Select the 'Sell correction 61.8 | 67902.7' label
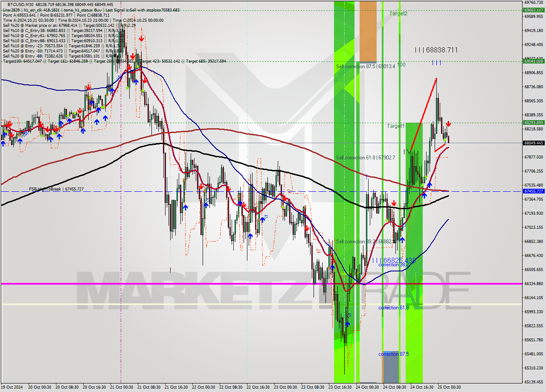The width and height of the screenshot is (546, 392). pos(366,158)
